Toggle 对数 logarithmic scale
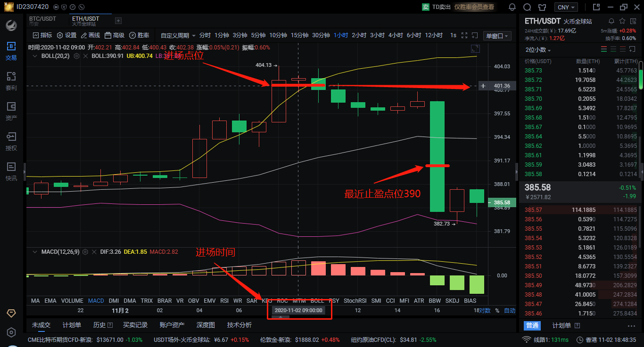644x347 pixels. [485, 311]
